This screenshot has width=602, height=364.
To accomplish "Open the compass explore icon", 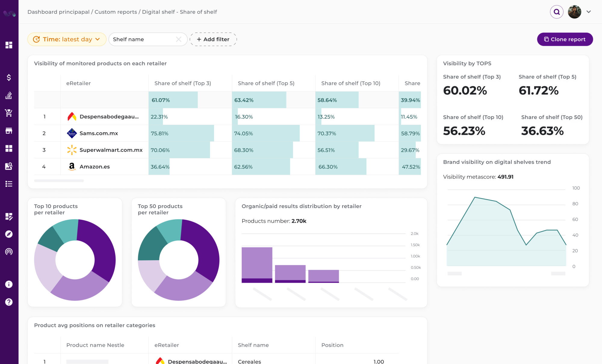I will 9,234.
